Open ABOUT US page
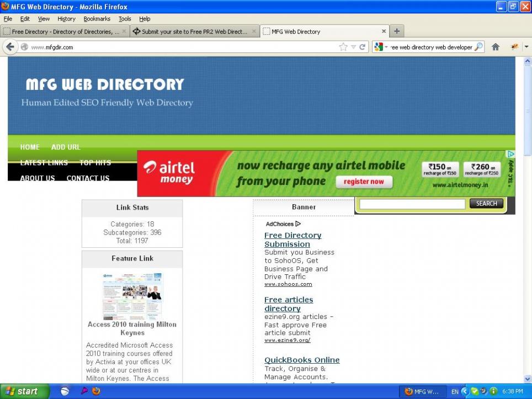Image resolution: width=532 pixels, height=399 pixels. coord(38,178)
